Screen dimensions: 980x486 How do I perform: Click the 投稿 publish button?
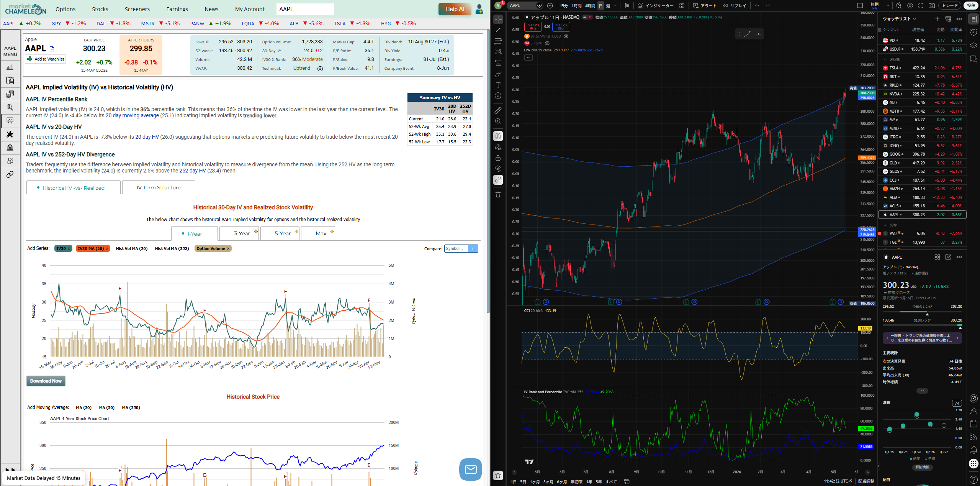[x=971, y=5]
